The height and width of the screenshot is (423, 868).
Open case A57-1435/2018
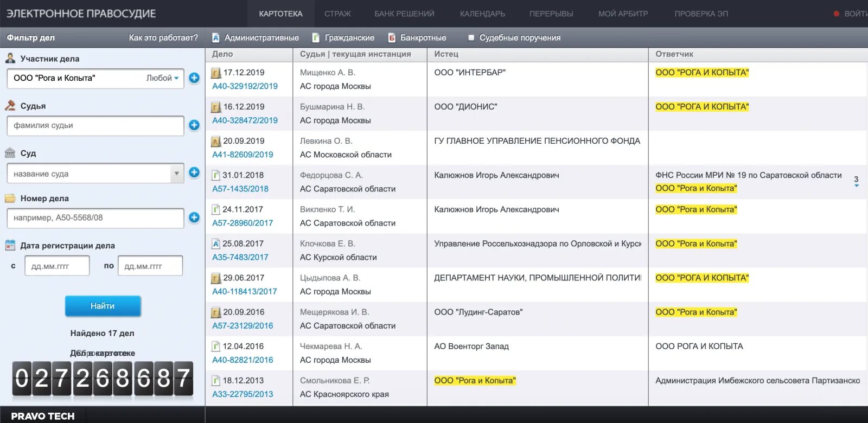[240, 189]
